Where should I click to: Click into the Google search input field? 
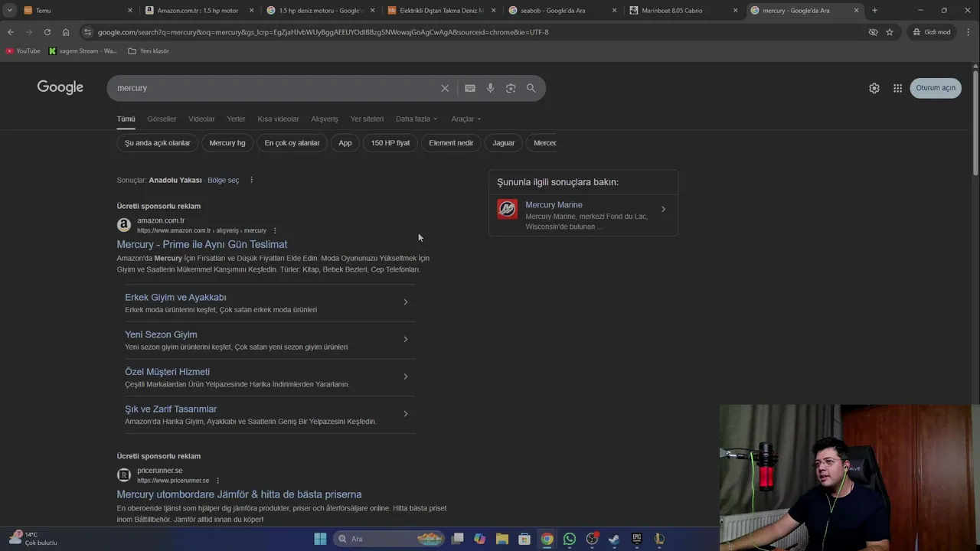click(x=276, y=88)
